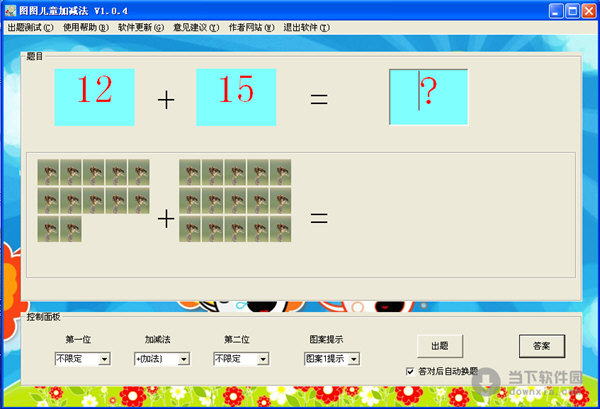Minimize the 图图儿童加减法 window
600x409 pixels.
click(x=556, y=10)
